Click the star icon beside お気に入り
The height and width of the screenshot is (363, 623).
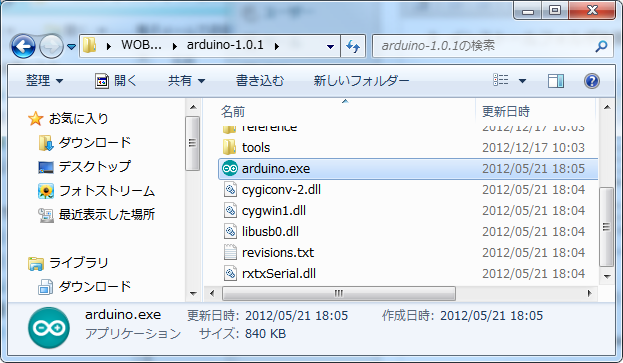35,118
